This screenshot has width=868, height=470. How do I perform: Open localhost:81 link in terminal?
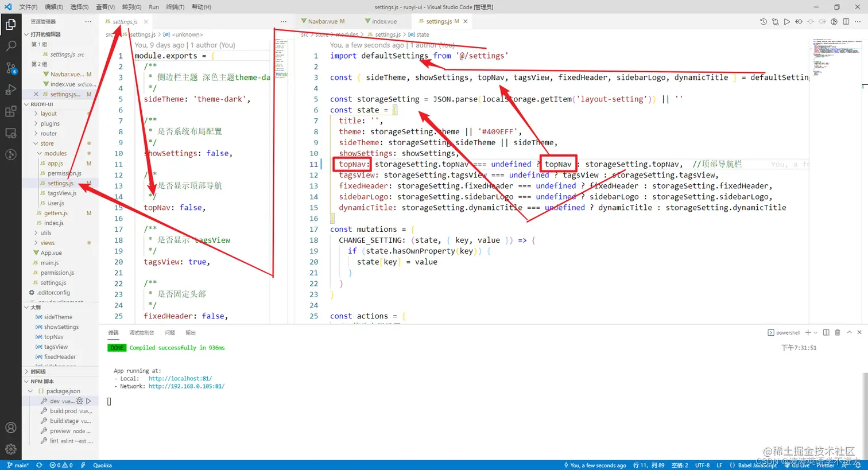tap(180, 379)
